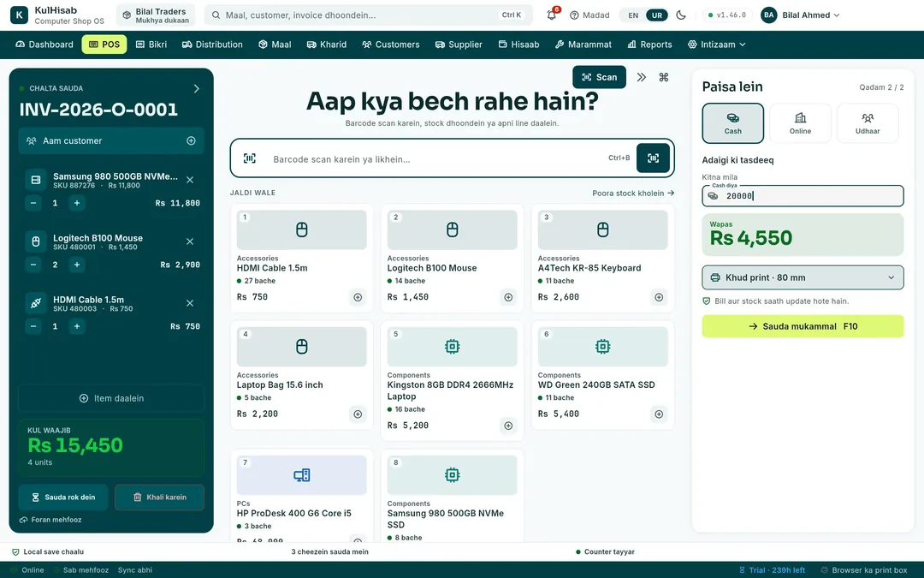Remove Logitech B100 Mouse from cart
This screenshot has height=578, width=924.
(190, 241)
